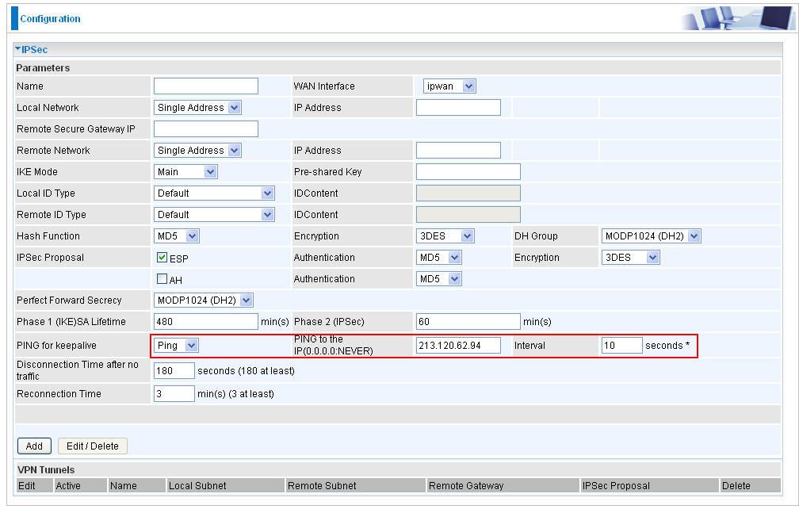Click the Configuration page title

[x=50, y=19]
